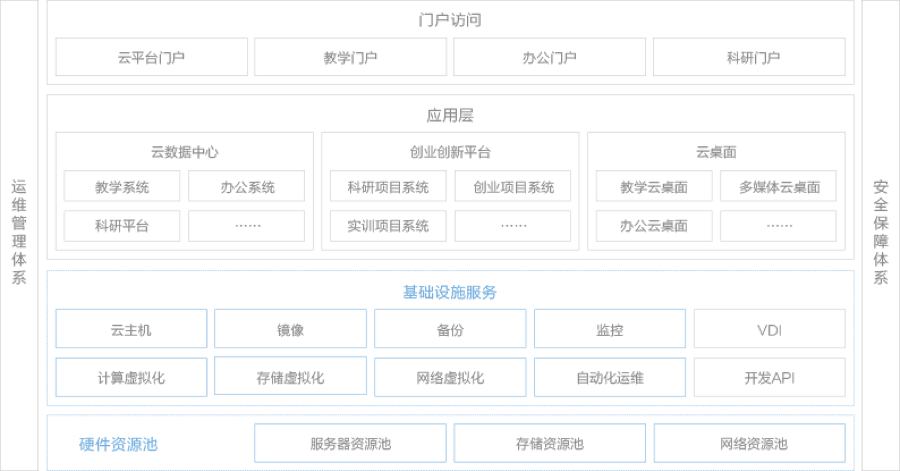Screen dimensions: 900x471
Task: Click the VDI box
Action: [769, 329]
